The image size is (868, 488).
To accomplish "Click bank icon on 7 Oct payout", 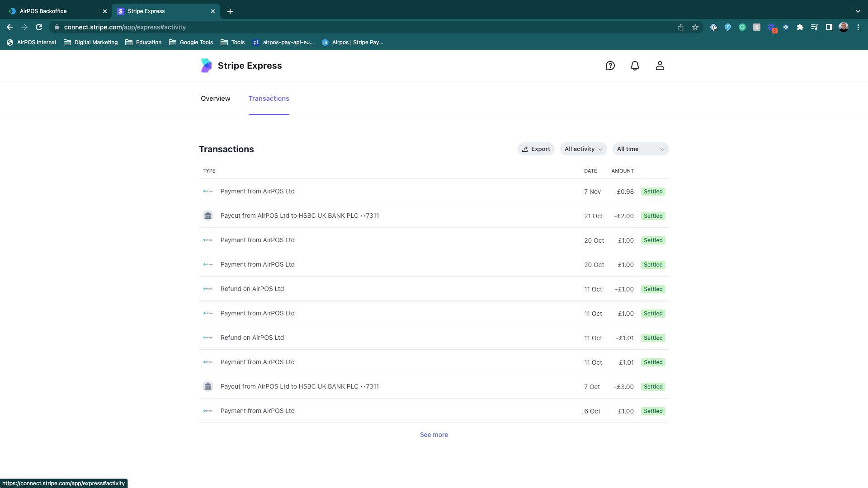I will [x=208, y=387].
